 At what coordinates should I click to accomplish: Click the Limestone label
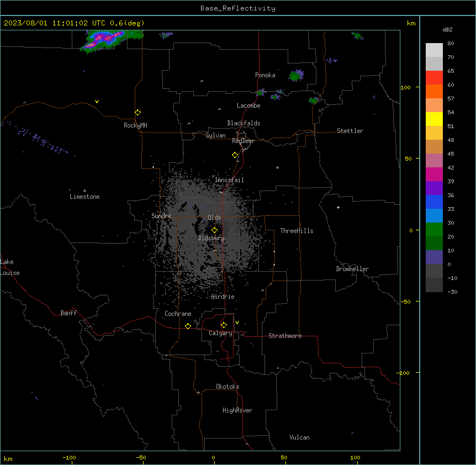pos(84,197)
